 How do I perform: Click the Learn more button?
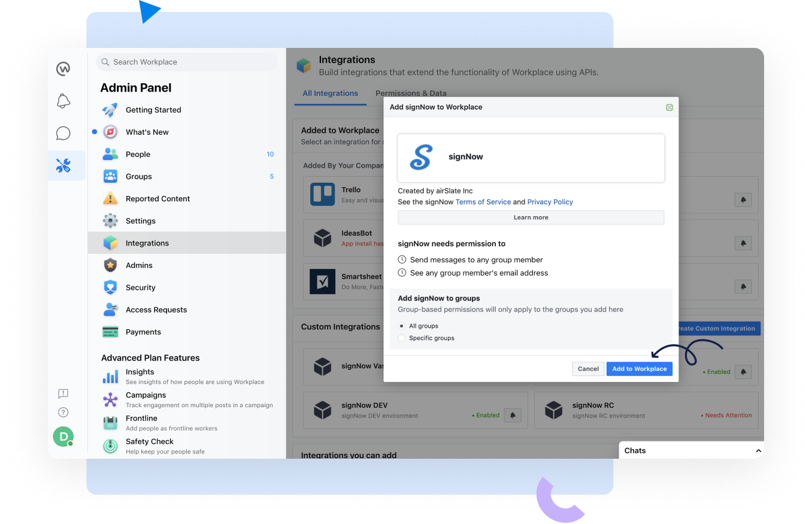(x=531, y=217)
